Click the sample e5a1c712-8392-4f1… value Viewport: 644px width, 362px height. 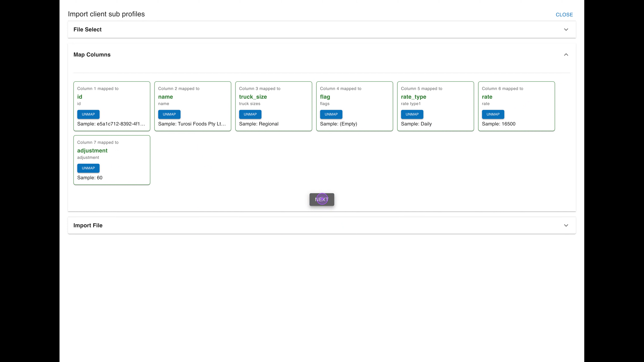[111, 124]
